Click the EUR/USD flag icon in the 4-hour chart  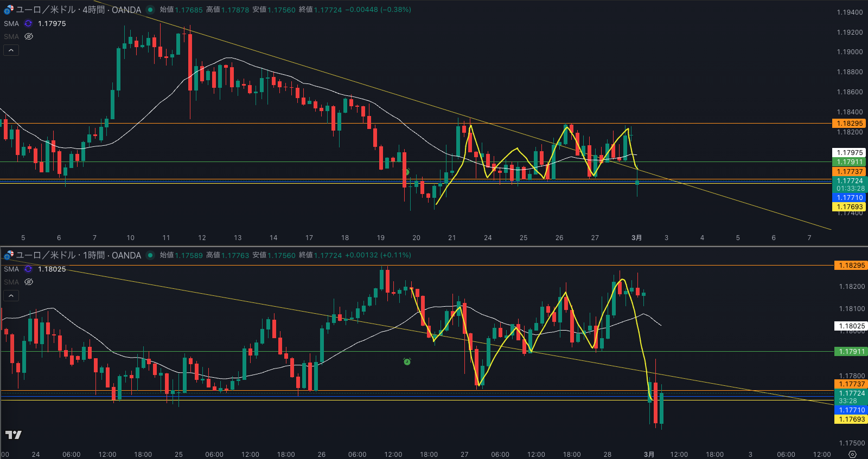point(9,10)
